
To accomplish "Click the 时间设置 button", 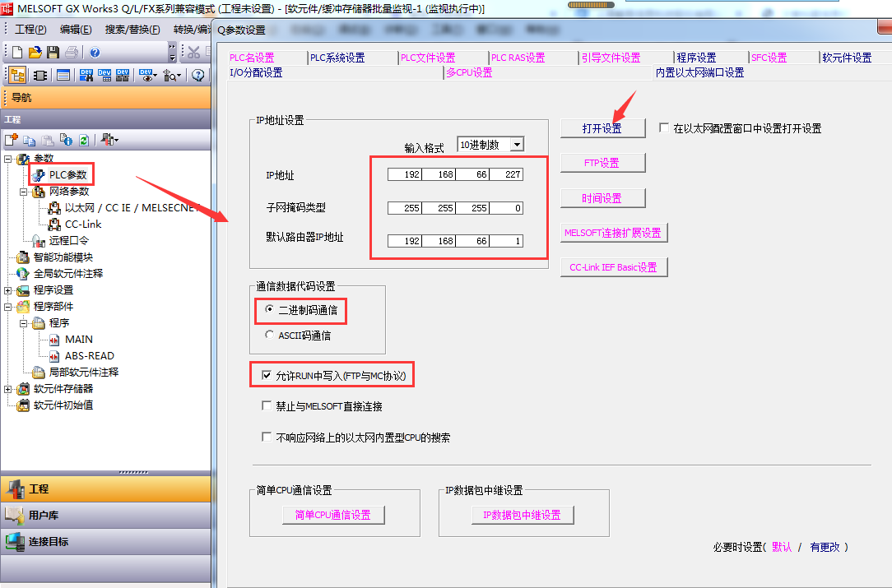I will click(x=602, y=198).
